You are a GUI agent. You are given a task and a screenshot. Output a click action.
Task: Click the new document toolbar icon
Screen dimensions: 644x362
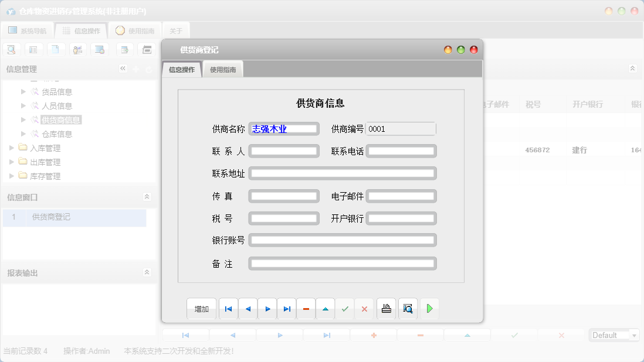pyautogui.click(x=56, y=49)
